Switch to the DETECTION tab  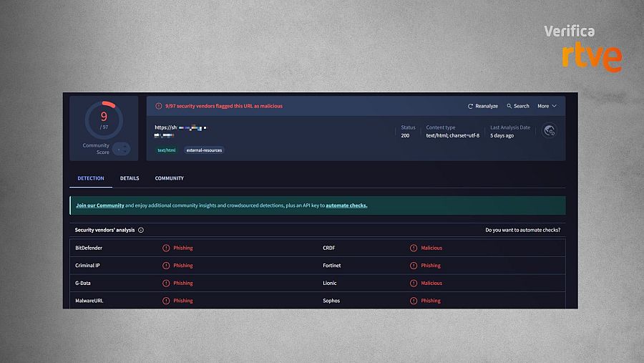[x=91, y=178]
